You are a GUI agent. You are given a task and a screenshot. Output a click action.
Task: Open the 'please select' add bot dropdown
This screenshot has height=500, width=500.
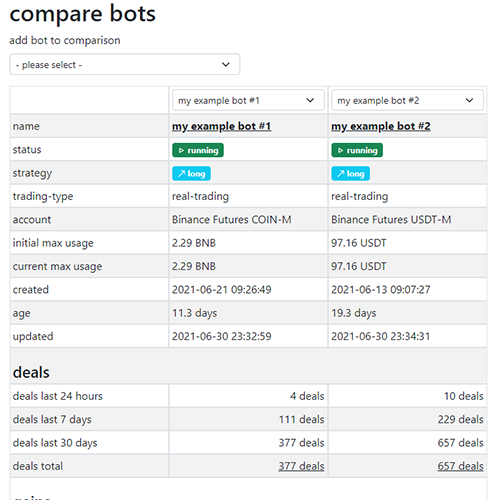[x=124, y=64]
